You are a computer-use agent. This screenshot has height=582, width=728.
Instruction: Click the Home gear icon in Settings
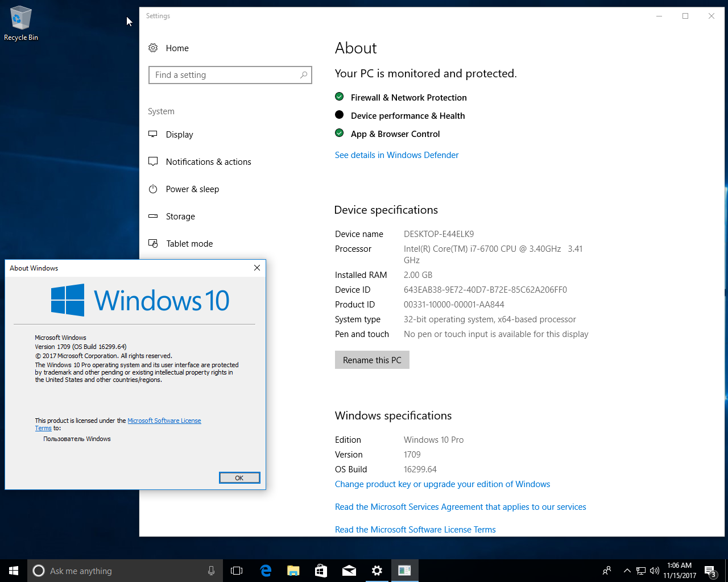pos(153,48)
